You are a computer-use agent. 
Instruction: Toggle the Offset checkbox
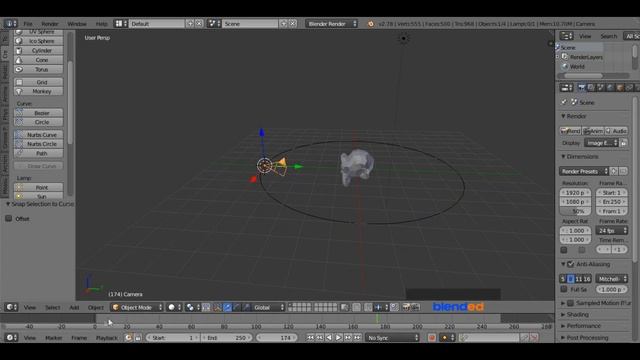click(x=9, y=219)
